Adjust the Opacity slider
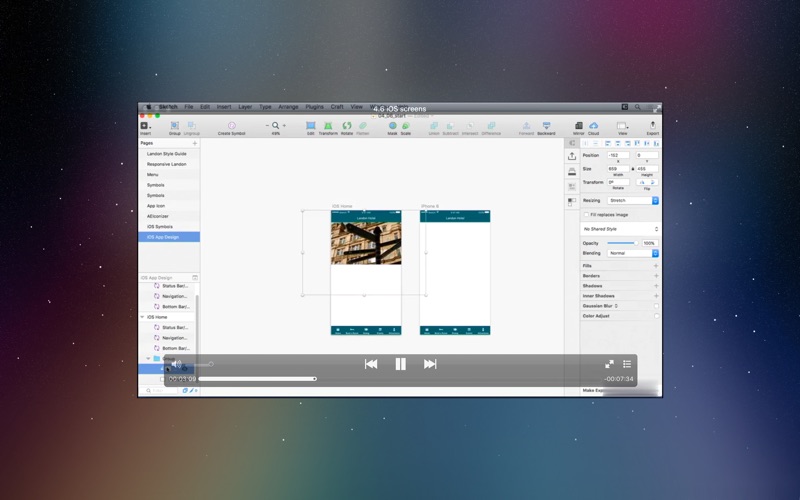Screen dimensions: 800x500 coord(622,243)
